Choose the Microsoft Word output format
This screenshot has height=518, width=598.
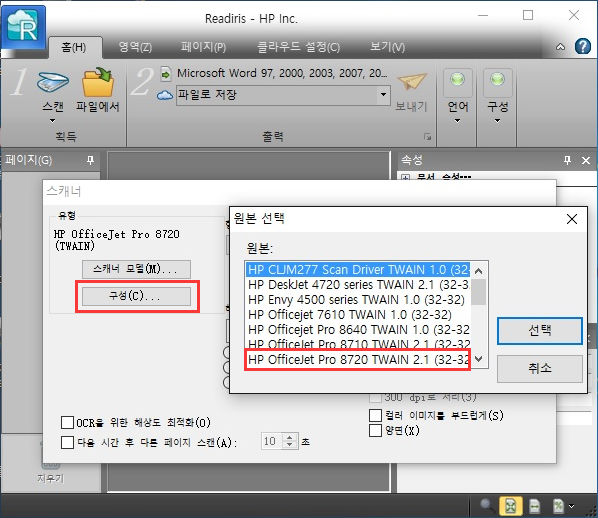point(282,73)
